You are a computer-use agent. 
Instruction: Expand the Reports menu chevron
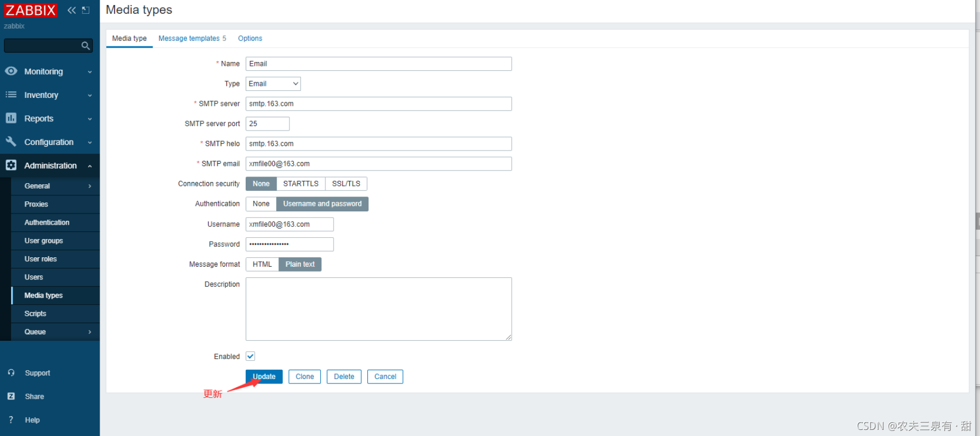90,119
